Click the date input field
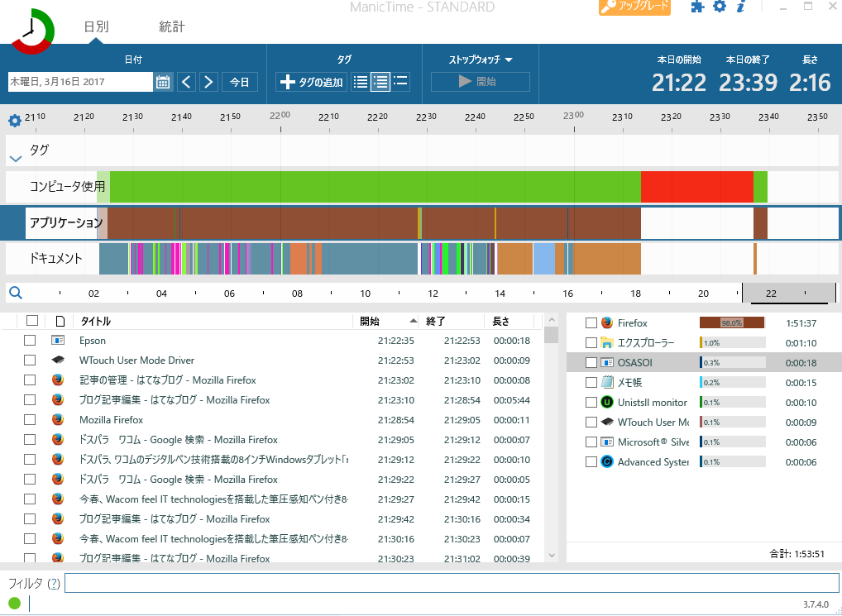The width and height of the screenshot is (842, 616). [80, 82]
